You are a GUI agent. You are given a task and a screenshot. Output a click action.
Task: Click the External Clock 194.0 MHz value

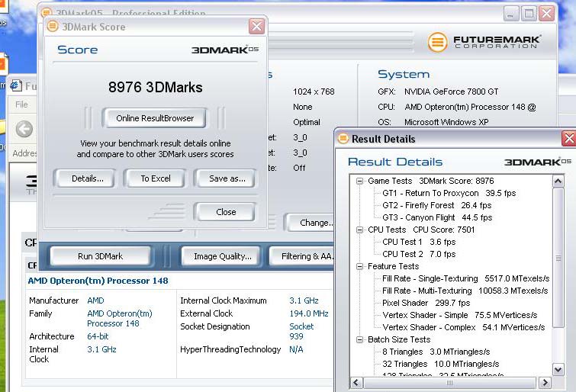click(x=308, y=313)
